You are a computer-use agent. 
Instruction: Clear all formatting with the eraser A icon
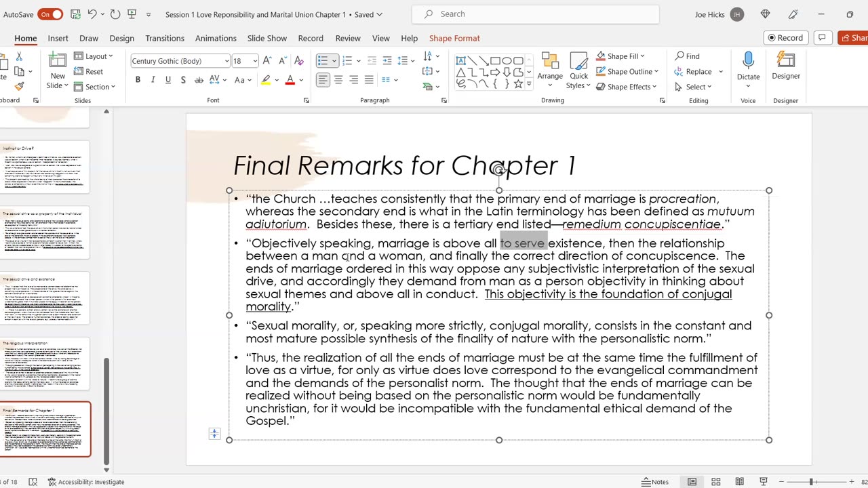(x=299, y=61)
